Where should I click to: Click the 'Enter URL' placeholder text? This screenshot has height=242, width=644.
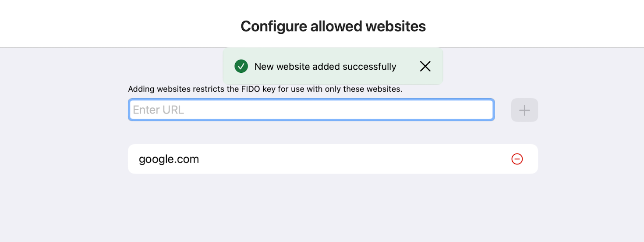click(x=158, y=110)
